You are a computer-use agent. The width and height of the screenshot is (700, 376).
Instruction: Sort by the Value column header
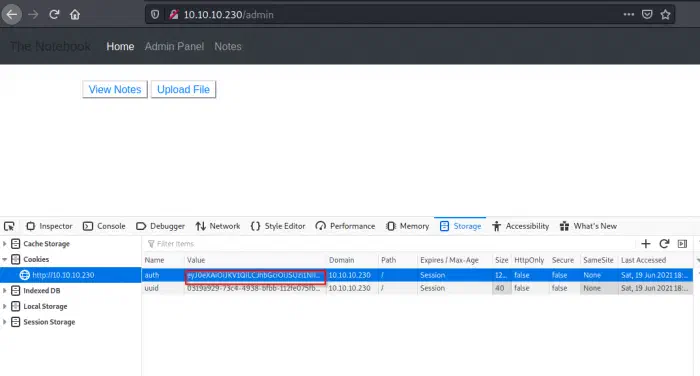255,260
